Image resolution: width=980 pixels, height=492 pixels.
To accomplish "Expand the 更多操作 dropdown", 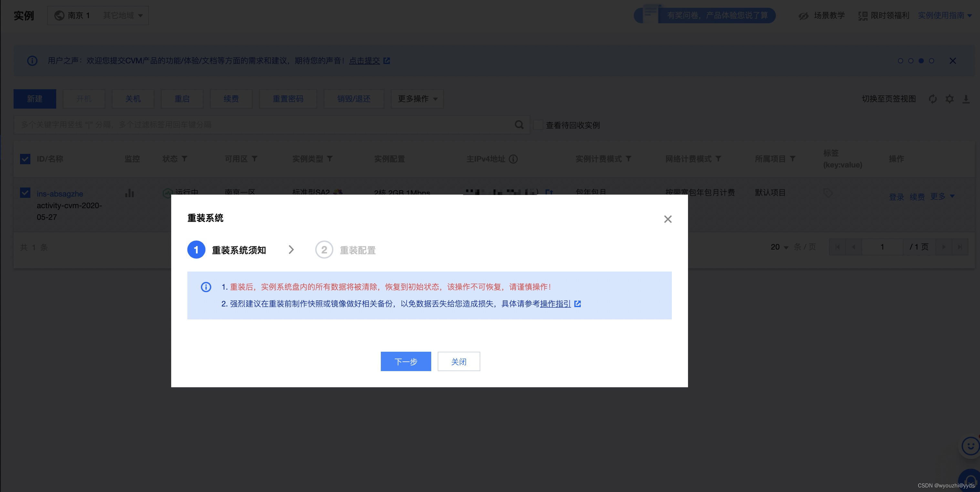I will [x=417, y=99].
